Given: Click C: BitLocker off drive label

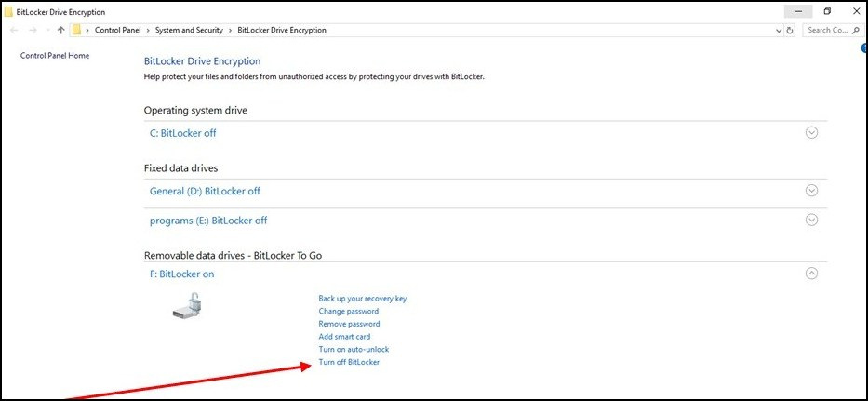Looking at the screenshot, I should click(182, 133).
